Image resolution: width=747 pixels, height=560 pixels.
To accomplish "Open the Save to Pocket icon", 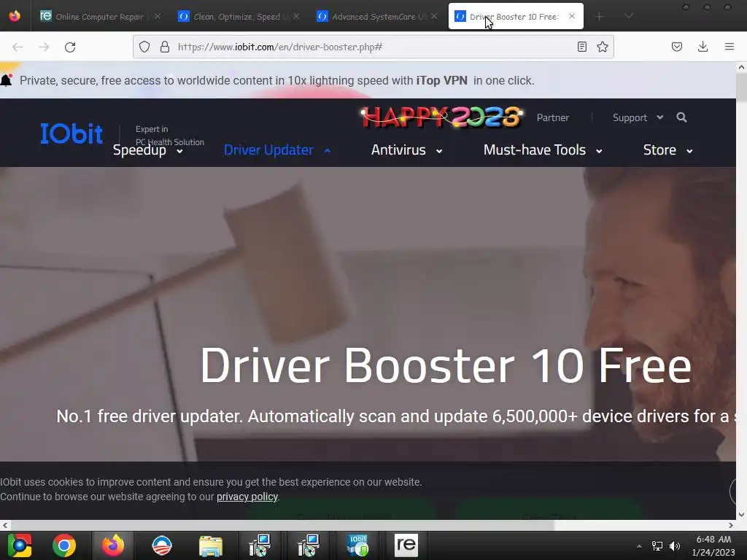I will pos(677,47).
